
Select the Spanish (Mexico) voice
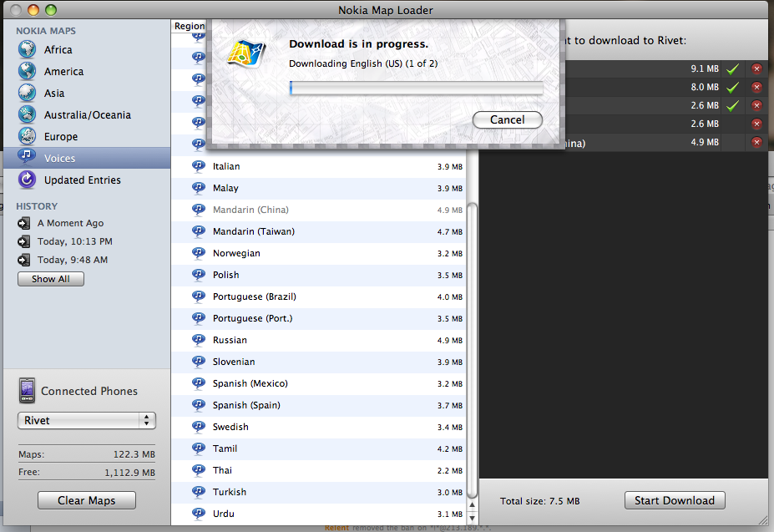coord(318,383)
